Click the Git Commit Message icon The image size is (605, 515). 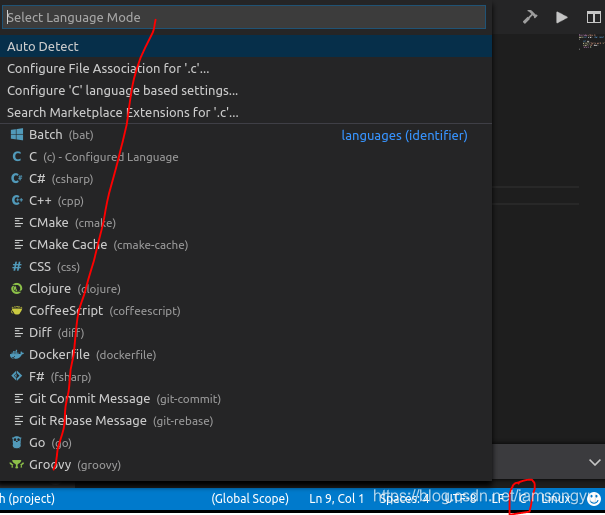18,398
